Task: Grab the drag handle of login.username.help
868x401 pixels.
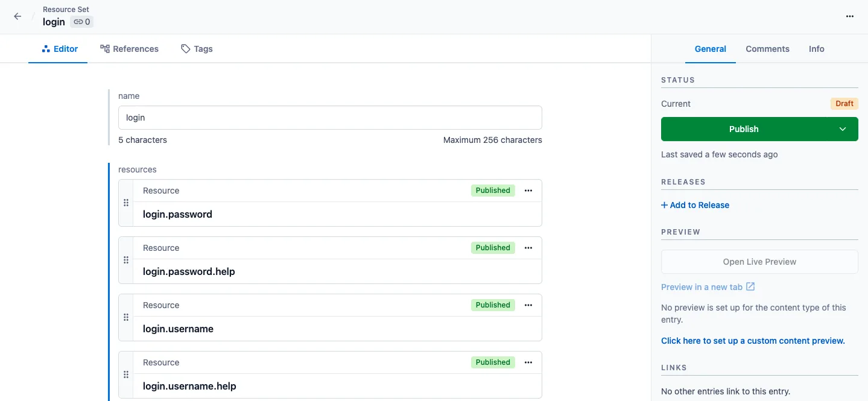Action: pyautogui.click(x=126, y=374)
